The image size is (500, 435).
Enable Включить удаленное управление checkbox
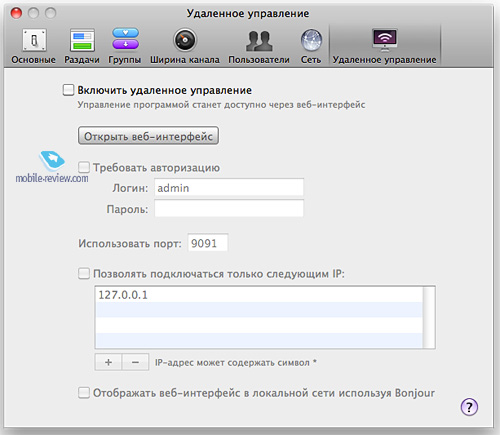(68, 90)
